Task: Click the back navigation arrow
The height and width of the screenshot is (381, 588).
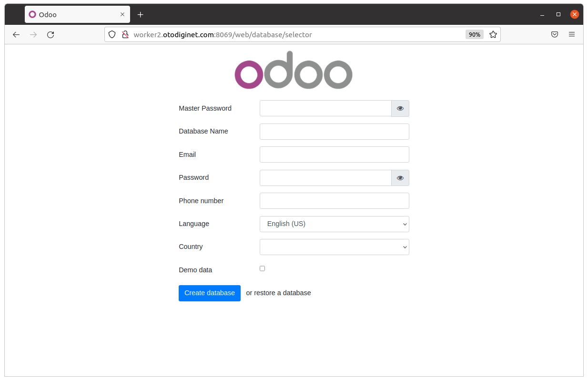Action: (16, 34)
